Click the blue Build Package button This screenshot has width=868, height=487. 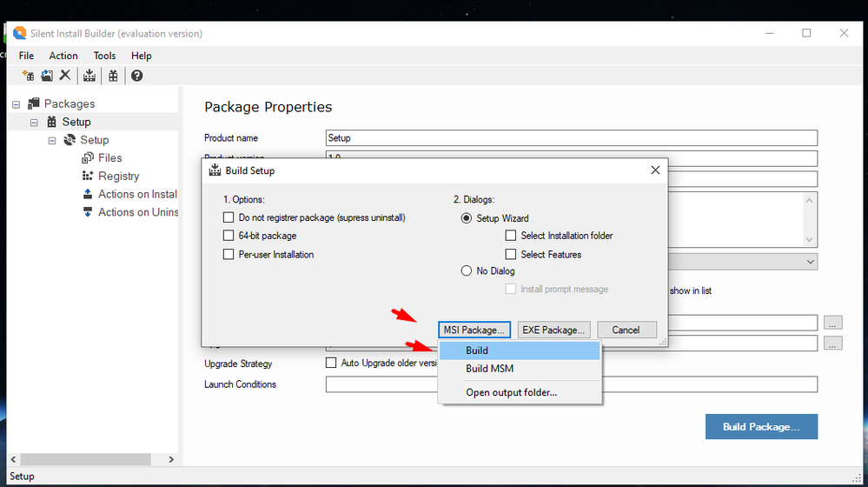pyautogui.click(x=761, y=427)
